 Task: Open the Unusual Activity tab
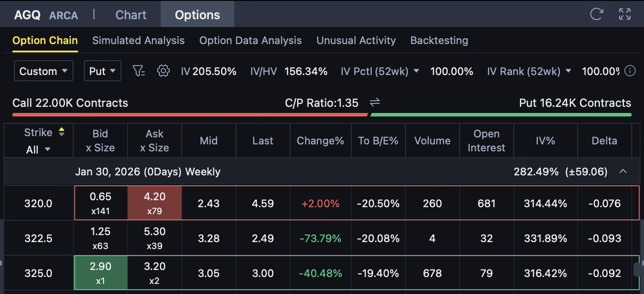pyautogui.click(x=356, y=41)
